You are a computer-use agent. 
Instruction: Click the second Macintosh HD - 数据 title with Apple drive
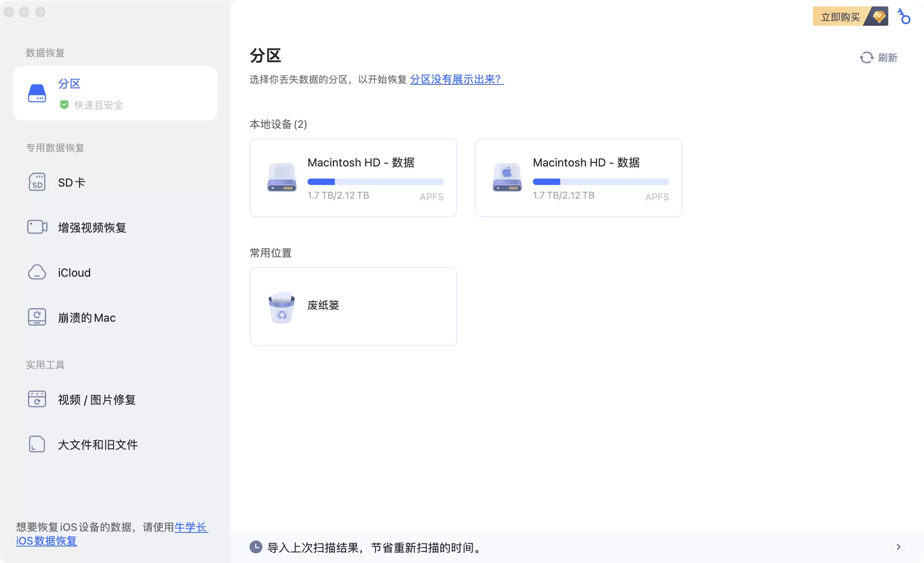pos(586,162)
